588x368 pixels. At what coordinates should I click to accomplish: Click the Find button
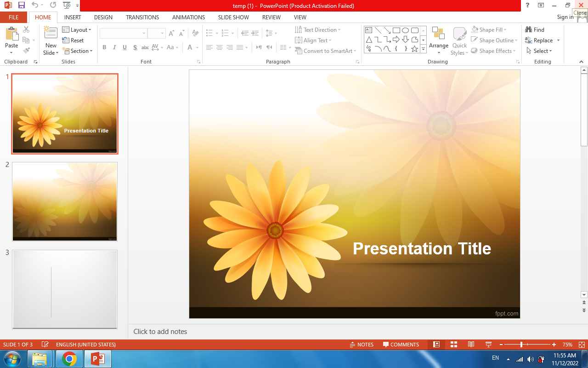[535, 30]
